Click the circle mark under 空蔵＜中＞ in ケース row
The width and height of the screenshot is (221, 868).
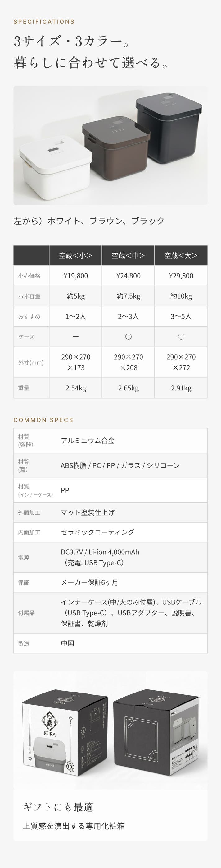pos(128,337)
